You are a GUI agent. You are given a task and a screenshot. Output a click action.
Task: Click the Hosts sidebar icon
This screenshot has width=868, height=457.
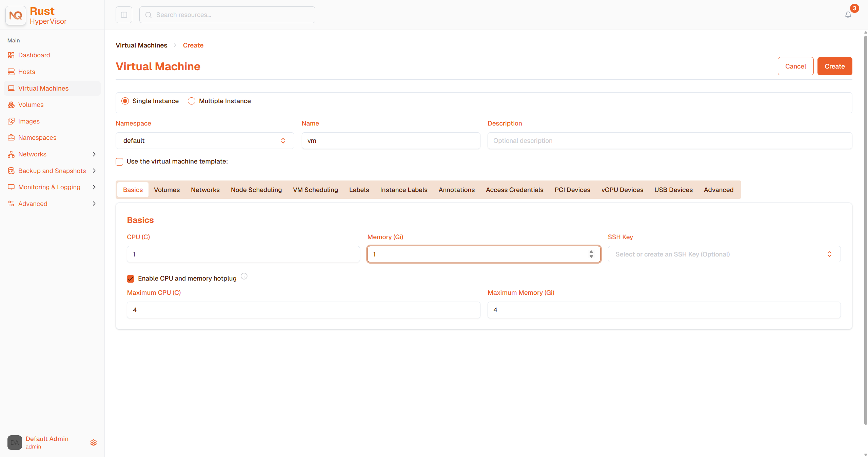click(11, 72)
